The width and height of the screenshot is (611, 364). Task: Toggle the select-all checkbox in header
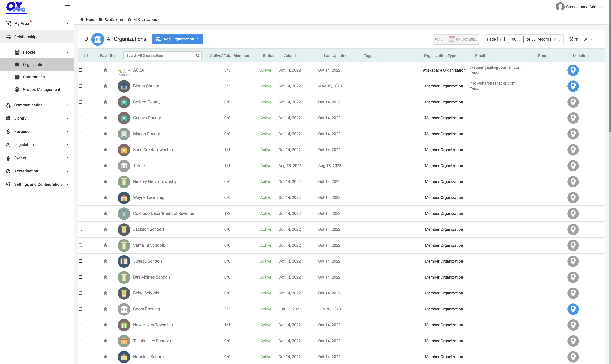point(86,55)
